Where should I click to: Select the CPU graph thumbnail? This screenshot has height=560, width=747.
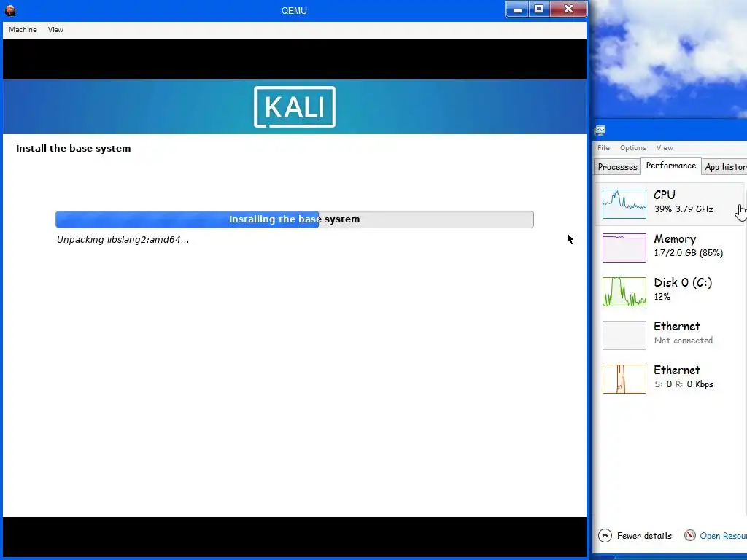[624, 204]
